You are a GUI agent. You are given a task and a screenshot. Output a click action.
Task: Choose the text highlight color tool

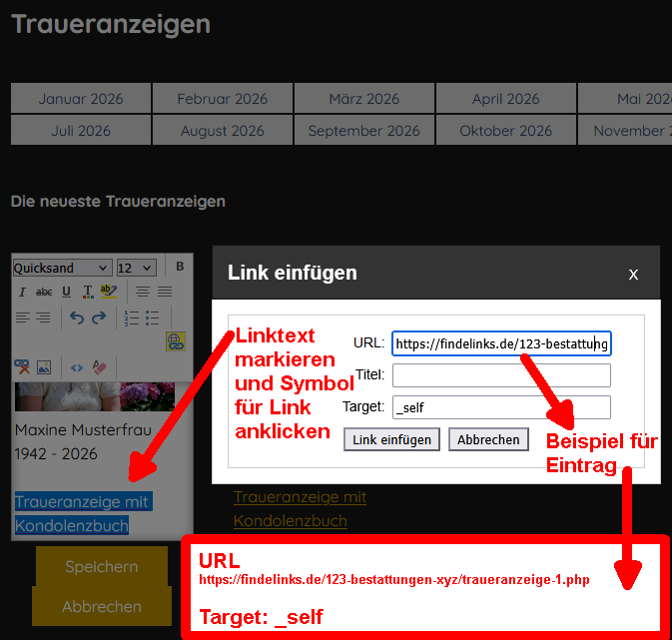(x=108, y=293)
